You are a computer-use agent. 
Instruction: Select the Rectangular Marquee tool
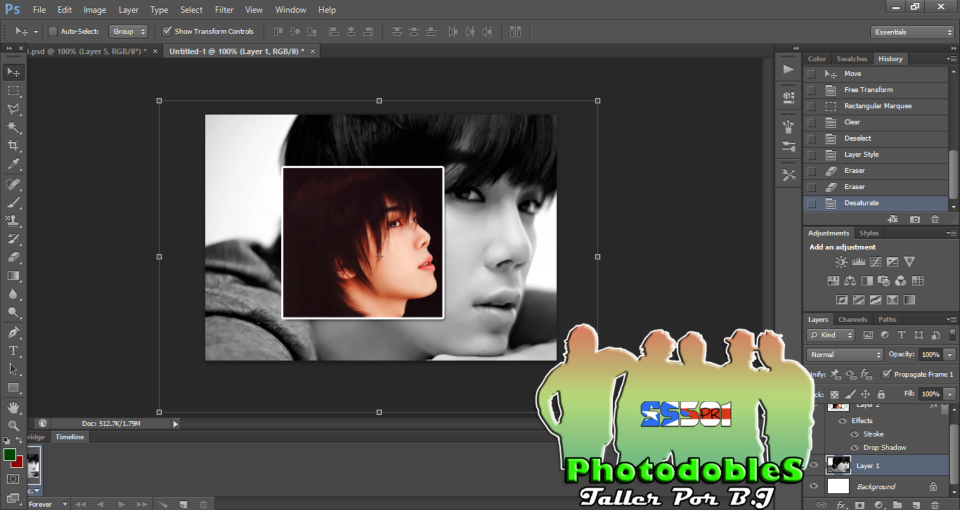pos(13,91)
